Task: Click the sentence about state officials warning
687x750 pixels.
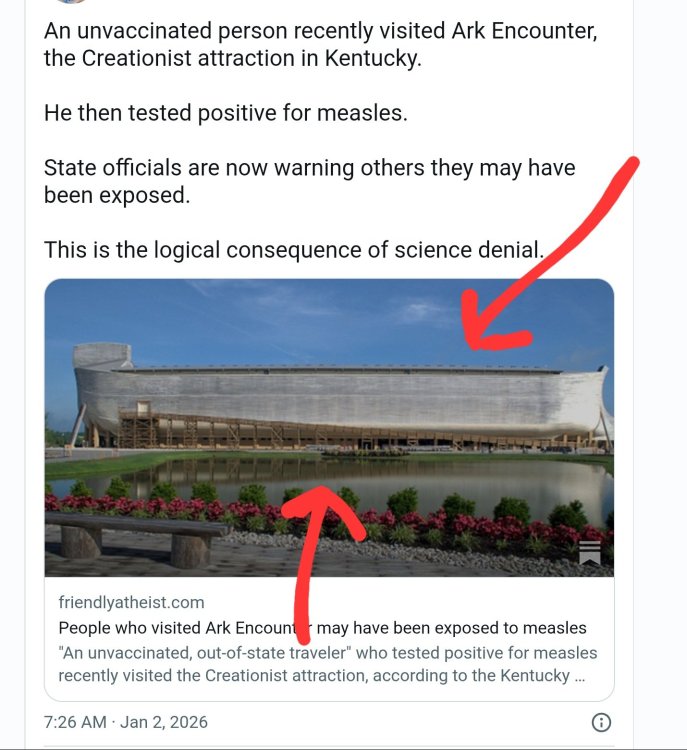Action: click(309, 181)
